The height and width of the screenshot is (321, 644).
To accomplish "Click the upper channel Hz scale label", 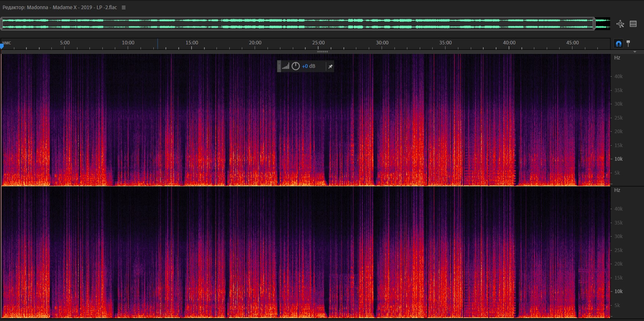I will [x=617, y=58].
